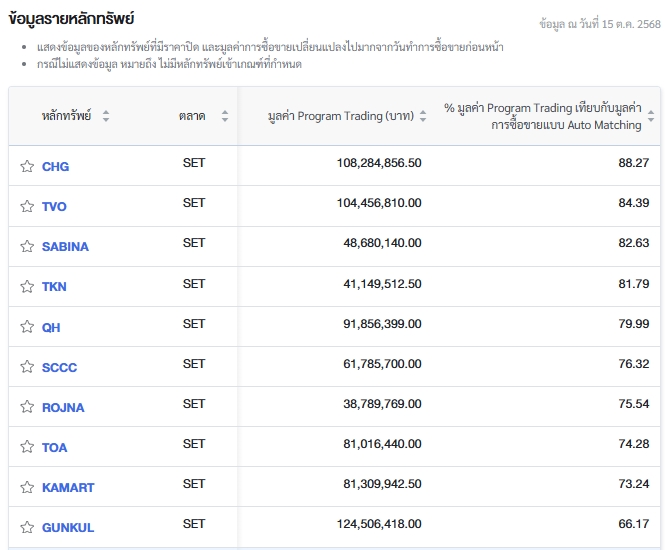Screen dimensions: 665x550
Task: Sort by มูลค่า Program Trading (บาท)
Action: (423, 116)
